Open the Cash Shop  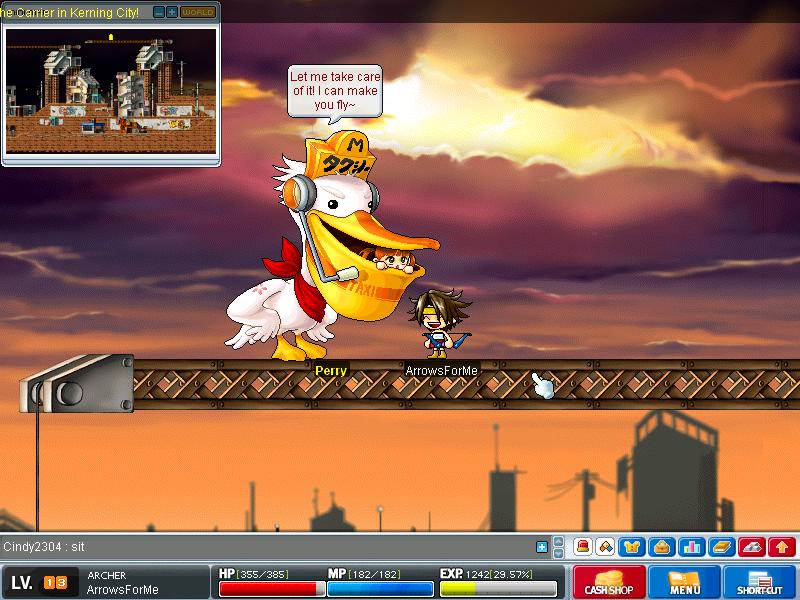tap(609, 582)
